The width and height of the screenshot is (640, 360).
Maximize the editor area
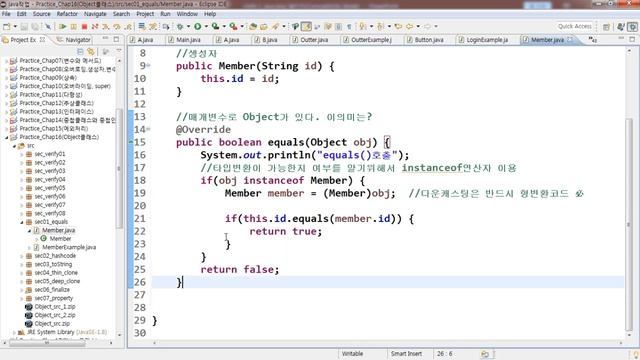[632, 39]
